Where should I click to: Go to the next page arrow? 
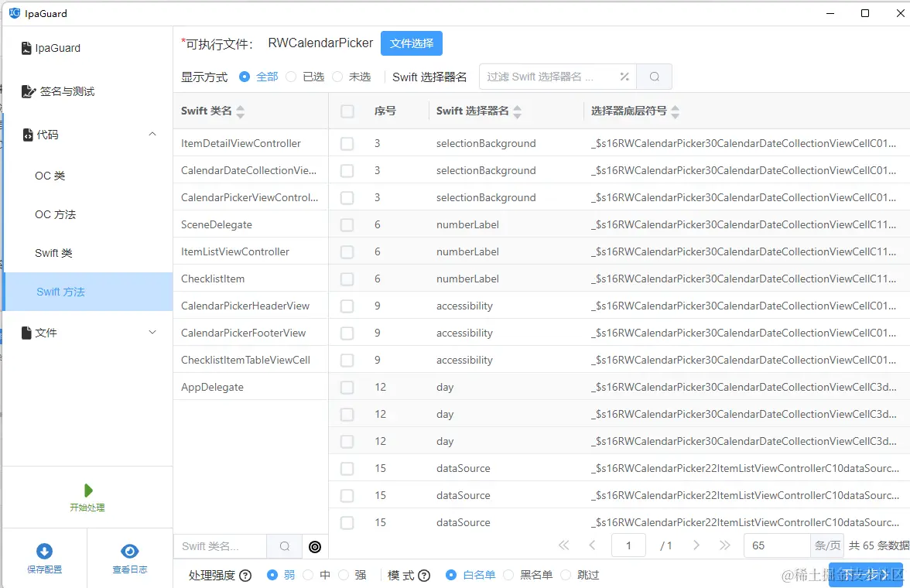(x=696, y=545)
